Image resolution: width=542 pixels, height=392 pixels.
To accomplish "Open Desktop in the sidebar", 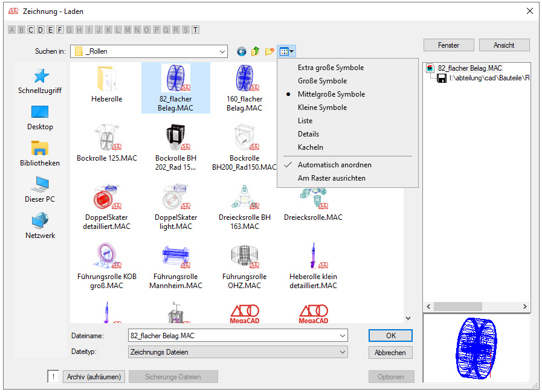I will (40, 118).
